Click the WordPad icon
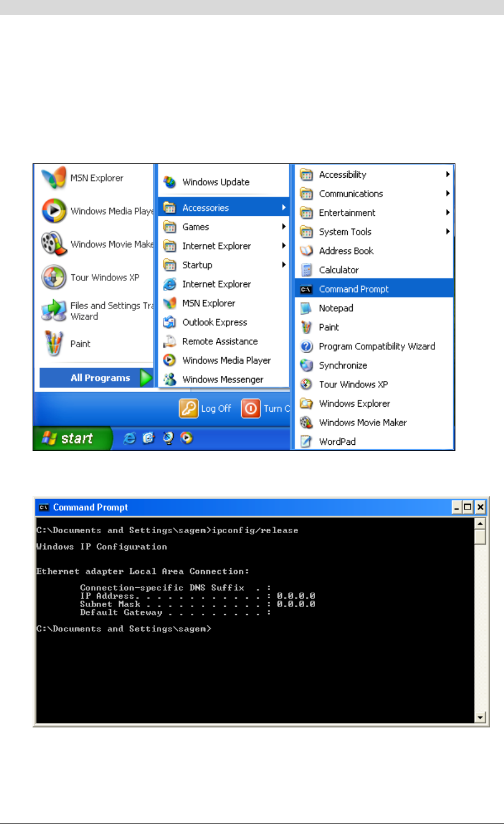The image size is (504, 824). coord(306,442)
